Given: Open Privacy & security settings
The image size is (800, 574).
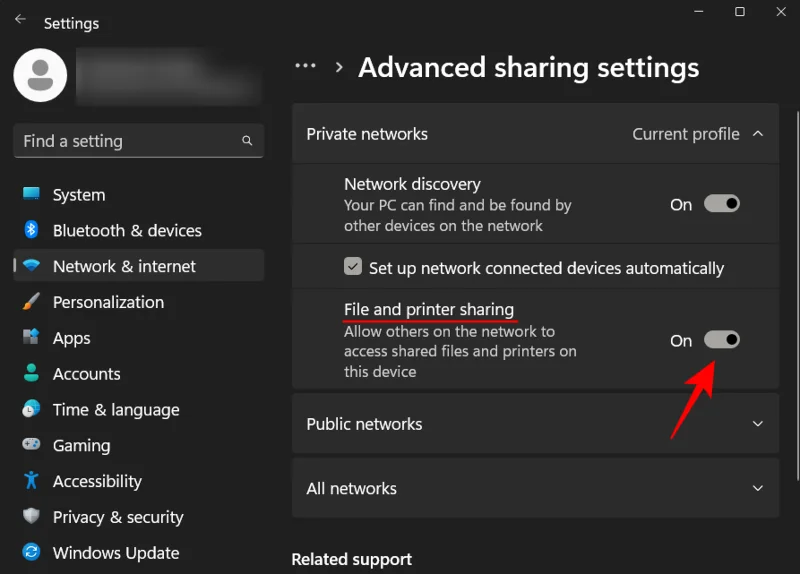Looking at the screenshot, I should [138, 517].
